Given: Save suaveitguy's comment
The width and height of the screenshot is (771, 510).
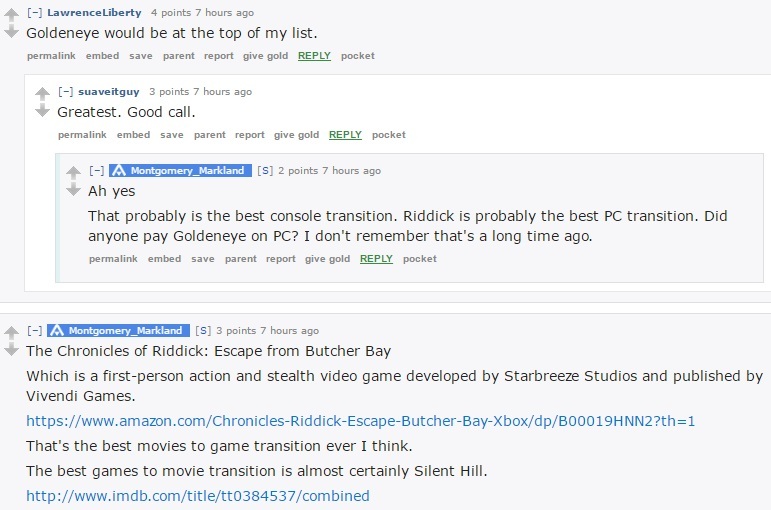Looking at the screenshot, I should point(172,135).
